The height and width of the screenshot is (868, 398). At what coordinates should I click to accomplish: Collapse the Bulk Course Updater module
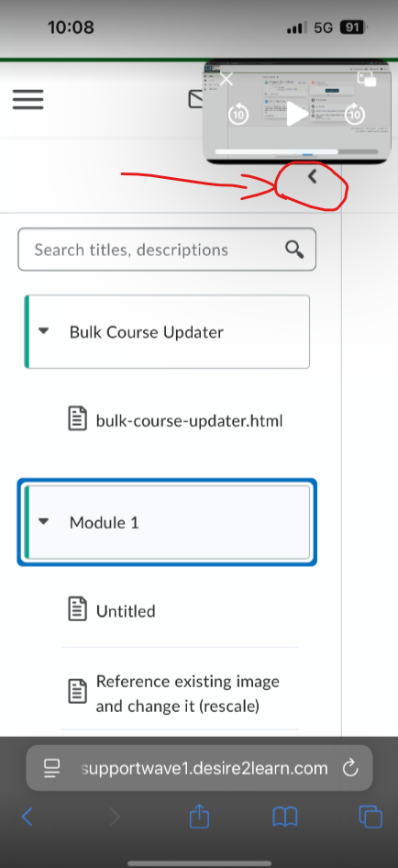(44, 331)
